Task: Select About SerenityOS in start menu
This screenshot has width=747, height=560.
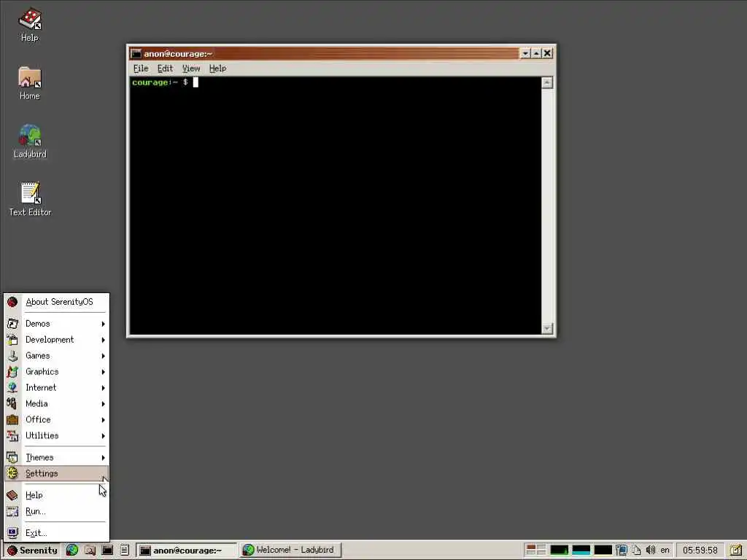Action: pyautogui.click(x=57, y=302)
